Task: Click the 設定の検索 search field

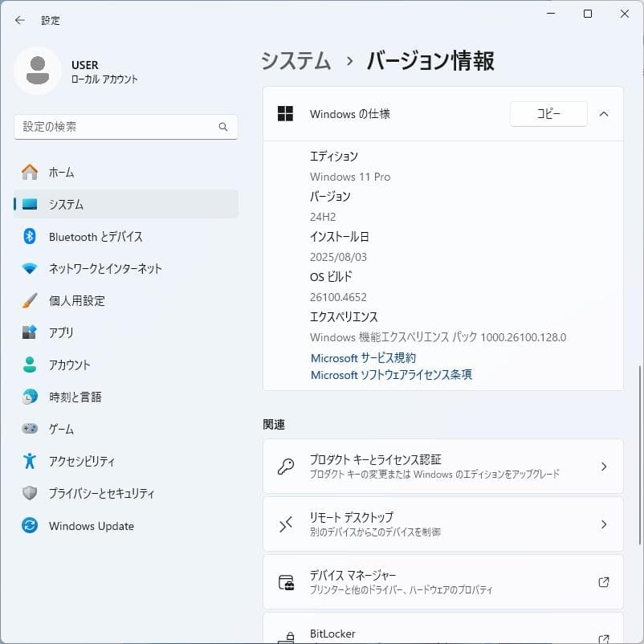Action: [x=125, y=127]
